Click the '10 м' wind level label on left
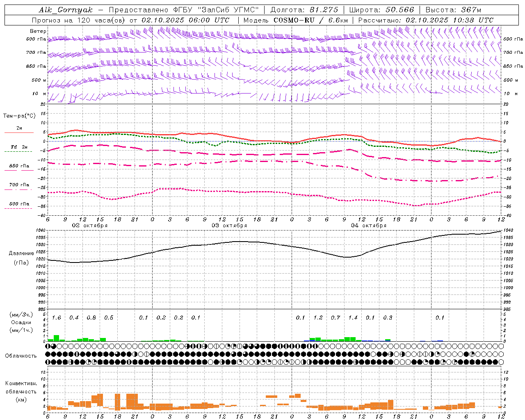This screenshot has width=525, height=420. coord(39,94)
